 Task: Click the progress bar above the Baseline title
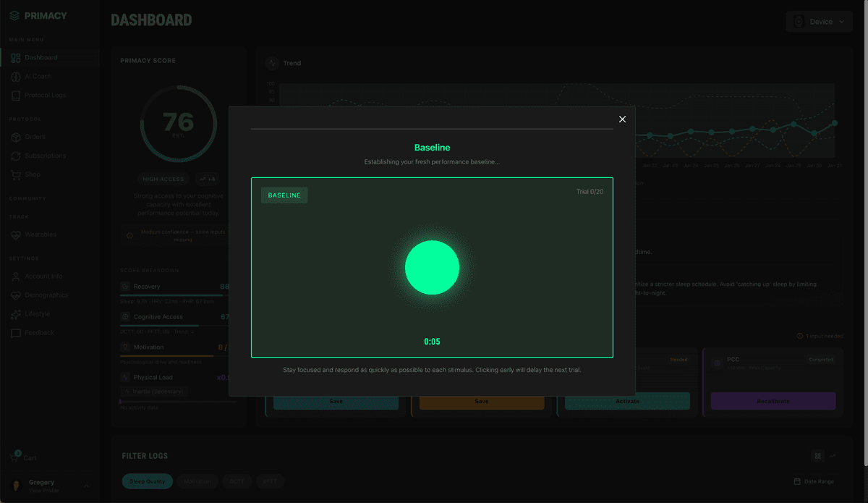pyautogui.click(x=432, y=129)
